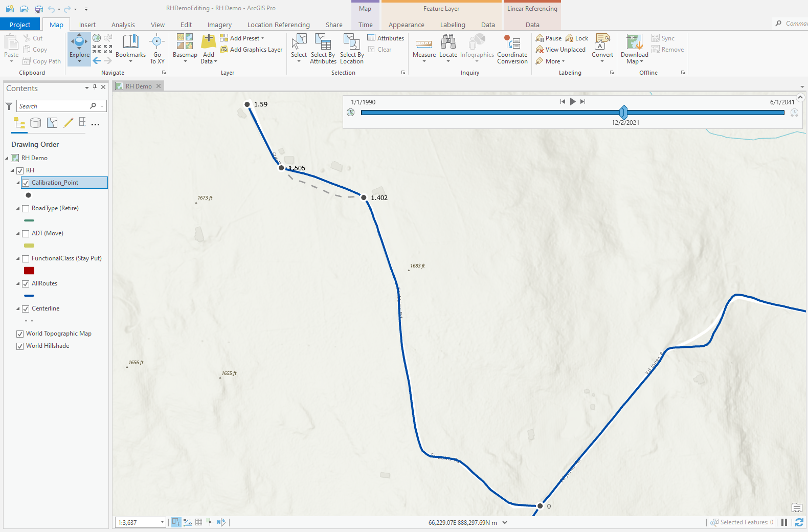
Task: Open the Location Referencing ribbon tab
Action: click(x=278, y=25)
